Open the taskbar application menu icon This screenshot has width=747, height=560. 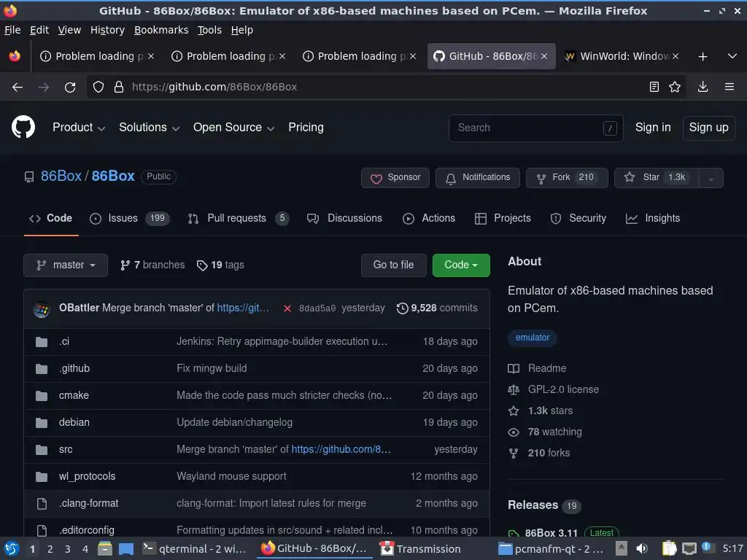pos(12,548)
